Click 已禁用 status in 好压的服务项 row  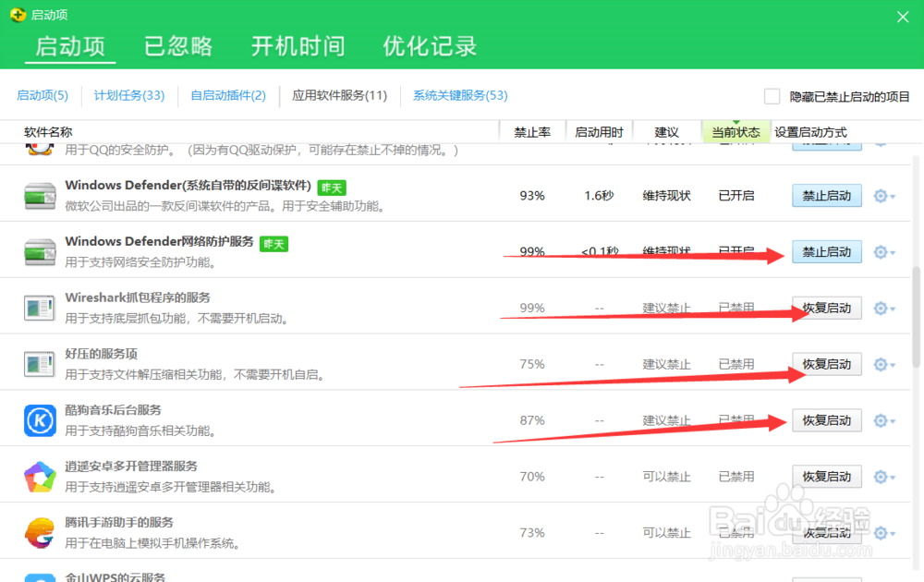736,364
